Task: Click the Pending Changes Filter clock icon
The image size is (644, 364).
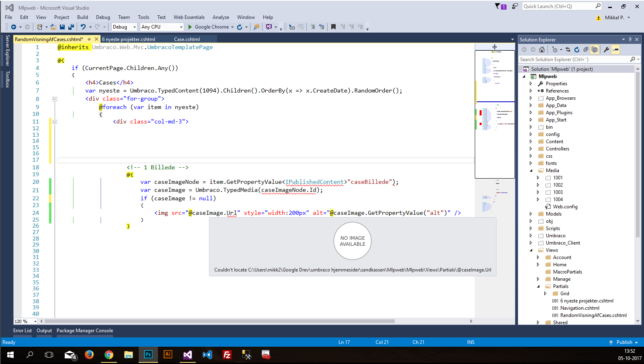Action: click(555, 49)
